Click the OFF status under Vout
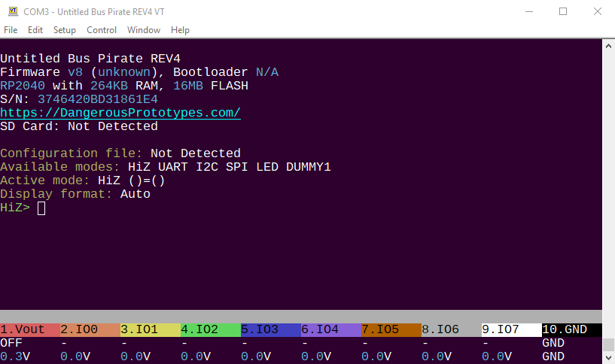This screenshot has height=364, width=615. 11,343
